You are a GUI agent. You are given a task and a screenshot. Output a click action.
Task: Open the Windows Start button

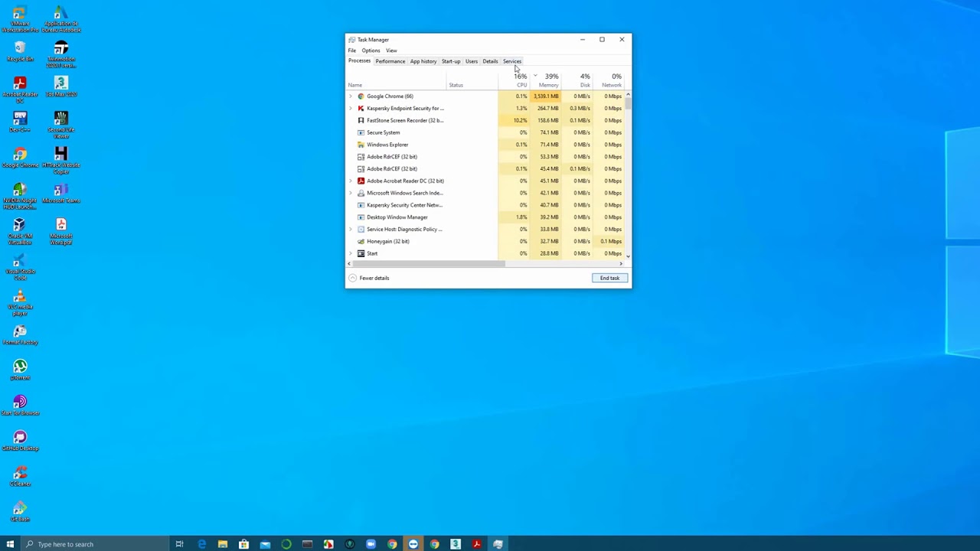(11, 544)
